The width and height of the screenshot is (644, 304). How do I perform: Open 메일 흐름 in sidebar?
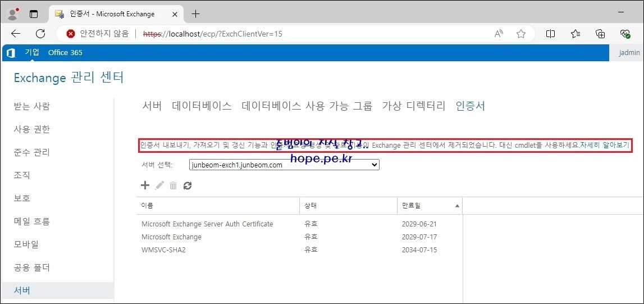tap(31, 221)
